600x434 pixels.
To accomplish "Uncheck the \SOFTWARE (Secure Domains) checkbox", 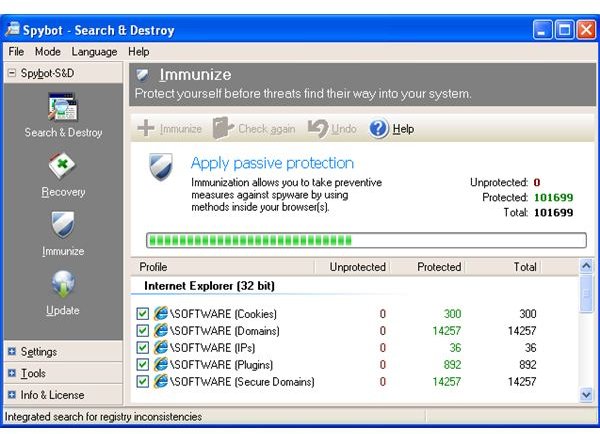I will (143, 382).
